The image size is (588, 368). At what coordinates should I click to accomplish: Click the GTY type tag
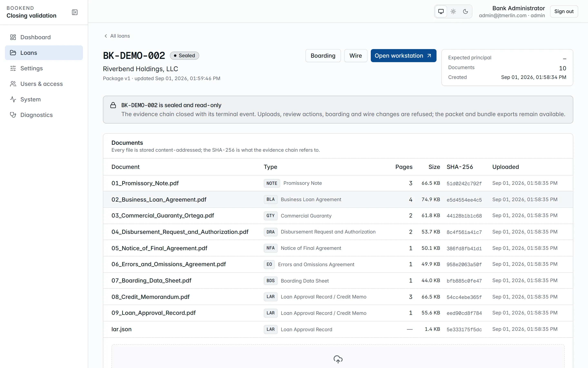coord(271,216)
